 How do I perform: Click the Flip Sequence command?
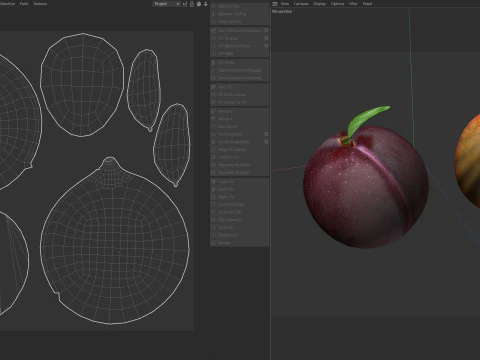click(240, 220)
